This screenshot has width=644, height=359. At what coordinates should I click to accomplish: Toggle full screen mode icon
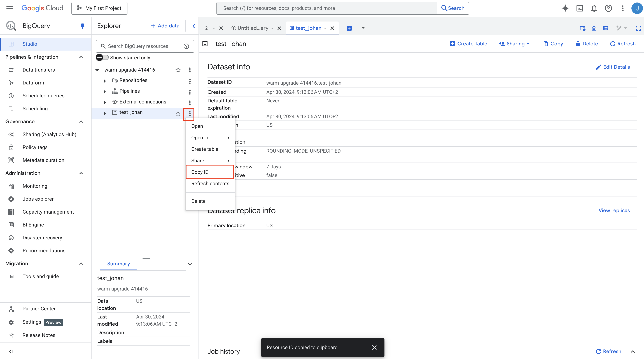tap(638, 28)
